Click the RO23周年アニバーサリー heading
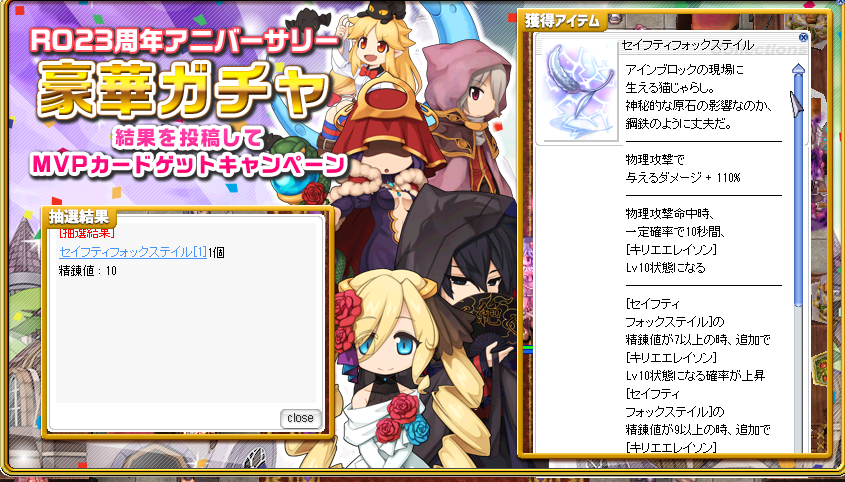Screen dimensions: 845x482 (x=182, y=40)
